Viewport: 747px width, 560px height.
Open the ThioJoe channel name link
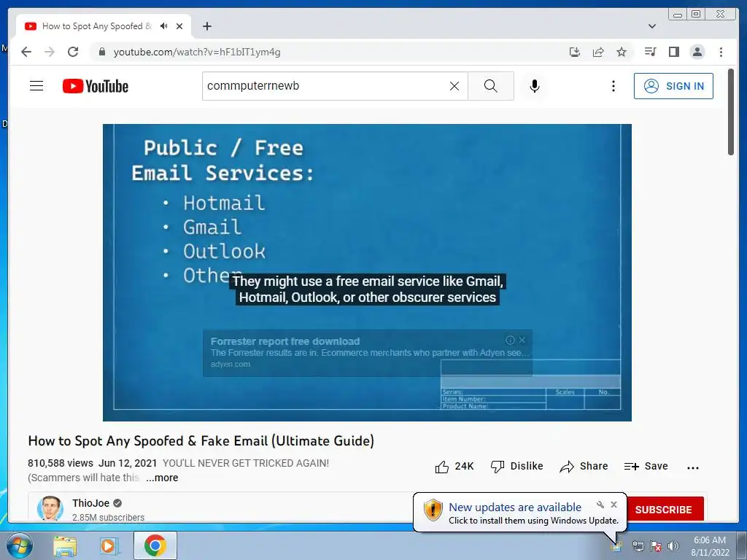pyautogui.click(x=90, y=503)
